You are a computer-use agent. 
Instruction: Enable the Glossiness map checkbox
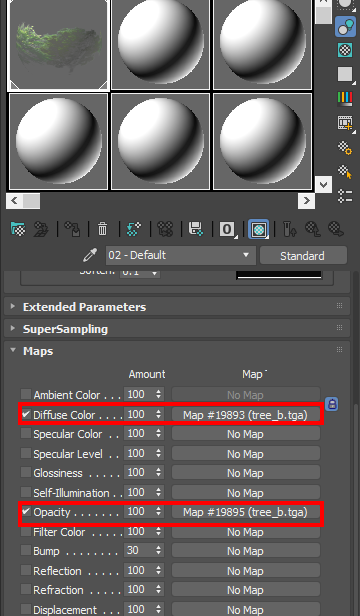click(26, 472)
